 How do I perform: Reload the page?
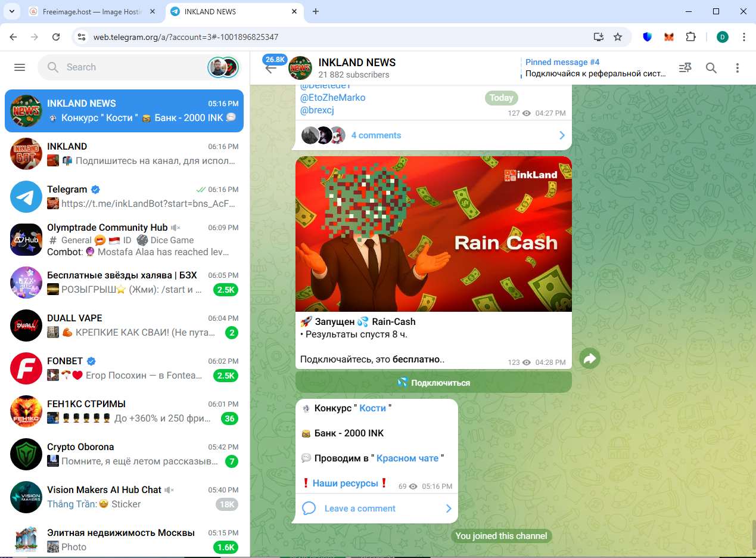[x=56, y=37]
